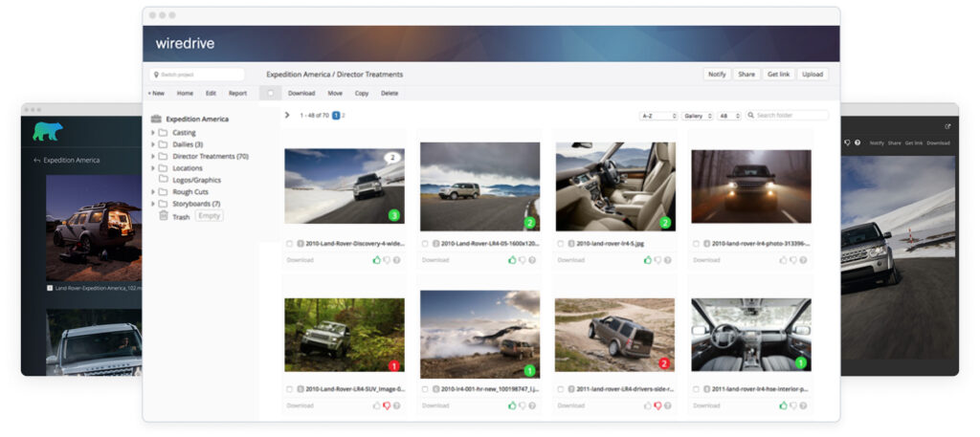This screenshot has width=980, height=437.
Task: Open the comment bubble on first thumbnail
Action: (x=392, y=158)
